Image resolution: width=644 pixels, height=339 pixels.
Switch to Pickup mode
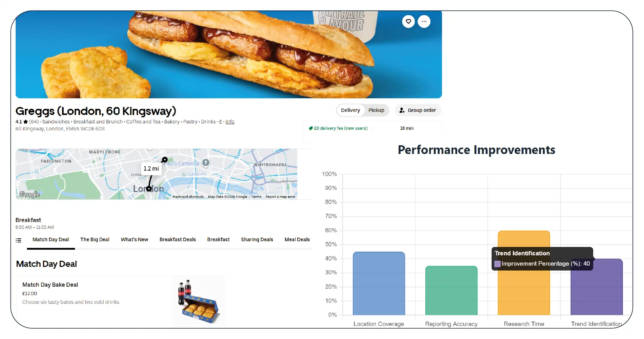click(x=376, y=110)
